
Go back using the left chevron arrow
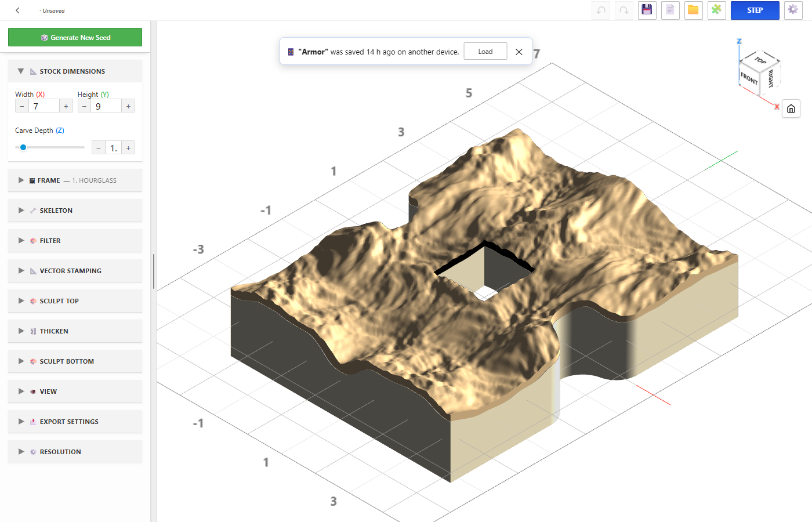pos(17,10)
